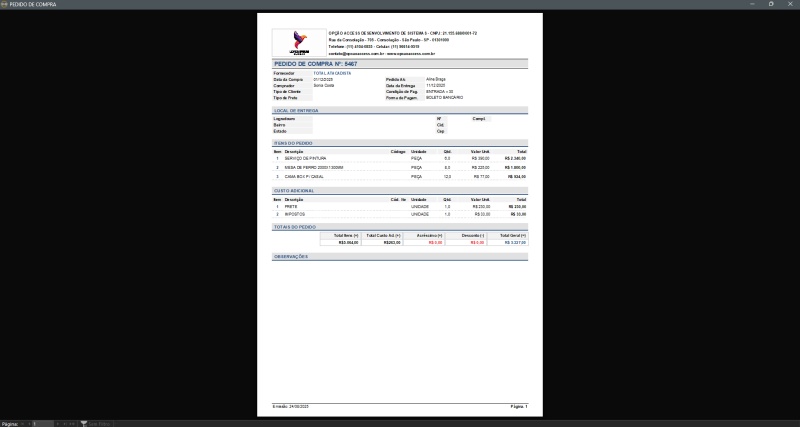
Task: Click the current page number field
Action: (44, 423)
